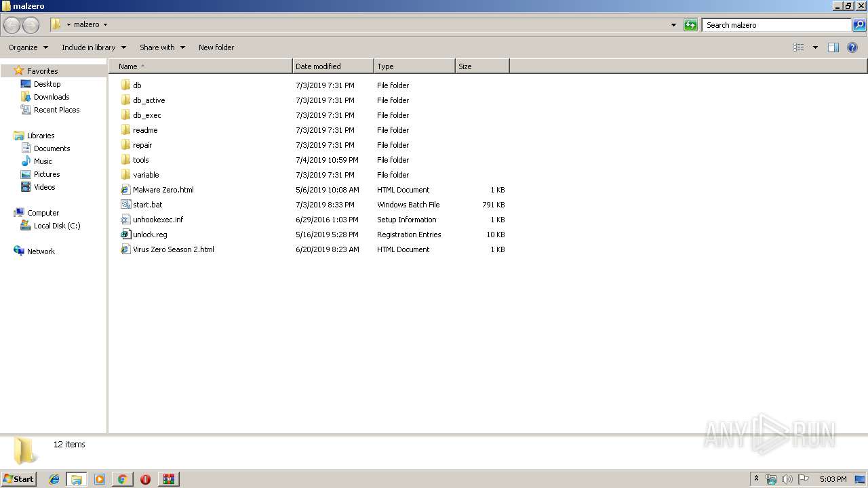The height and width of the screenshot is (488, 868).
Task: Click the taskbar clock showing 5:03 PM
Action: pos(833,479)
